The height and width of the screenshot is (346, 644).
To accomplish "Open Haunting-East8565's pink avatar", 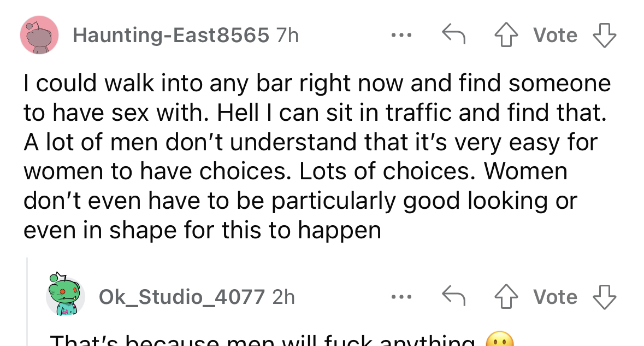I will click(x=39, y=35).
